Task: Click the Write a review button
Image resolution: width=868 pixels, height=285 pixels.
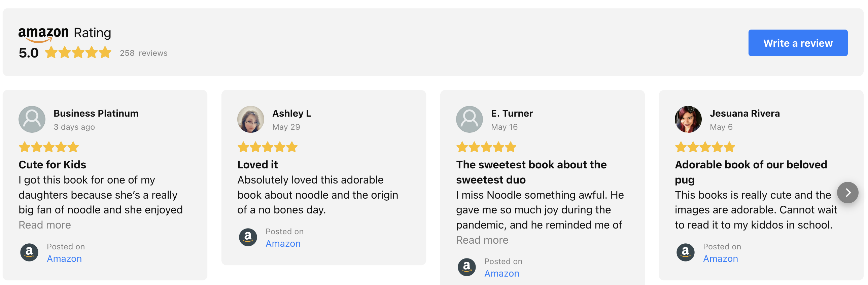Action: click(798, 43)
